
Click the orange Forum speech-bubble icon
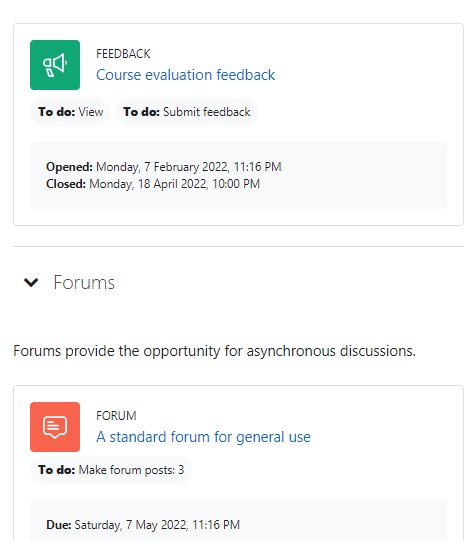[x=55, y=427]
